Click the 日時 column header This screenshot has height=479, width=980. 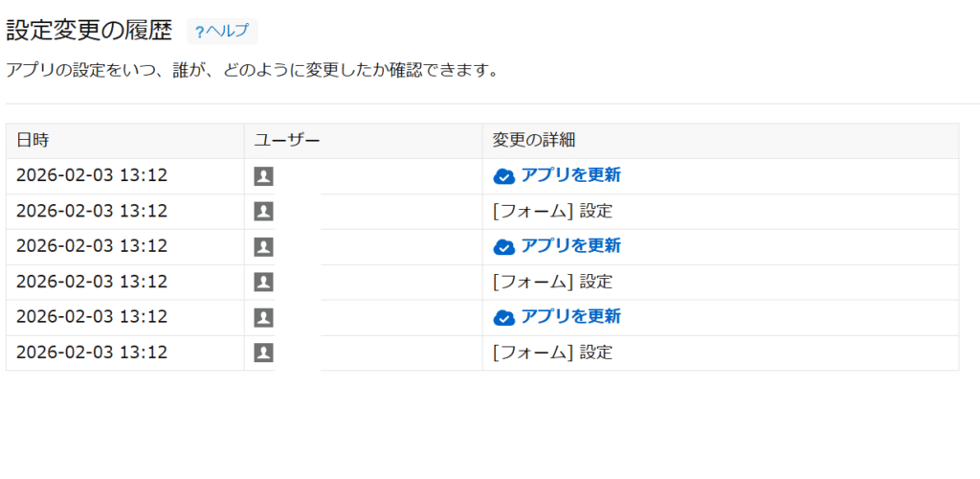point(33,141)
